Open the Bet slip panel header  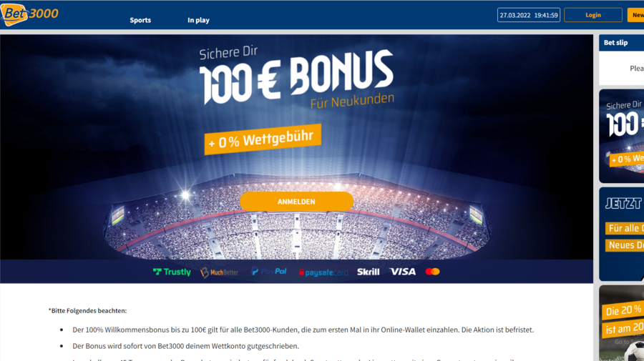tap(621, 43)
